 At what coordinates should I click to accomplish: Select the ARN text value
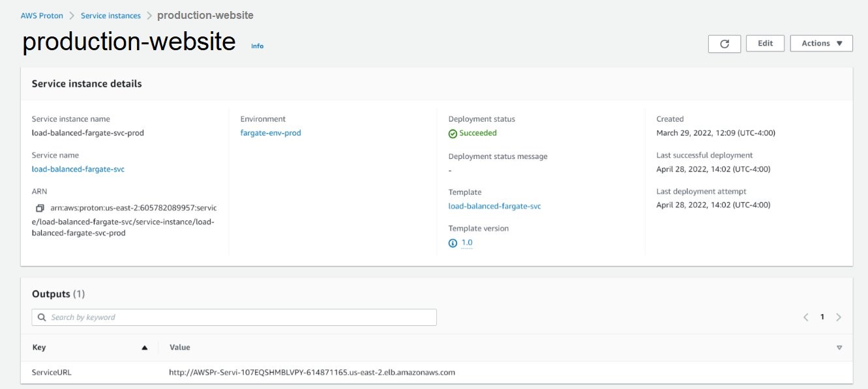click(x=124, y=220)
